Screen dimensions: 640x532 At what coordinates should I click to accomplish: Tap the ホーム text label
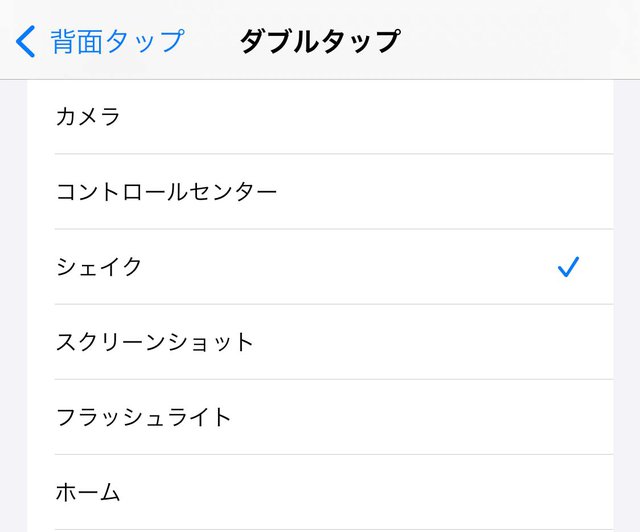click(88, 492)
